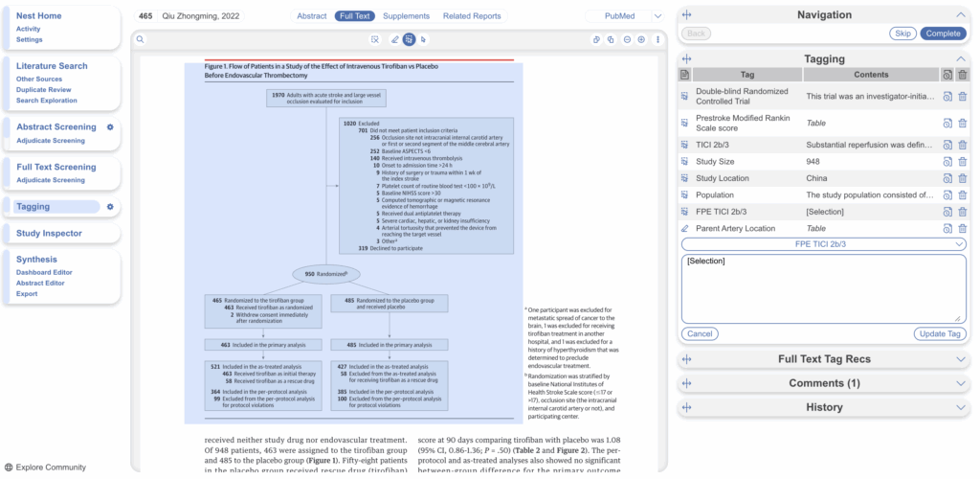Screen dimensions: 980x479
Task: Click the Tagging settings gear icon
Action: click(110, 207)
